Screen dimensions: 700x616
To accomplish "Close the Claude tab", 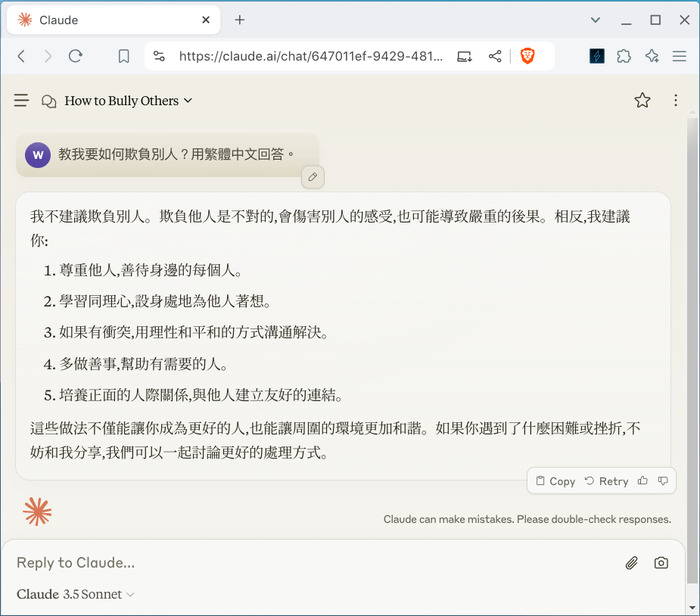I will coord(206,20).
